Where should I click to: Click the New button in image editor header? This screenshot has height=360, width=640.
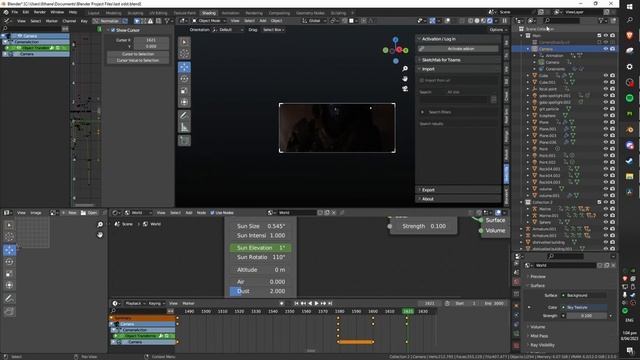tap(70, 213)
